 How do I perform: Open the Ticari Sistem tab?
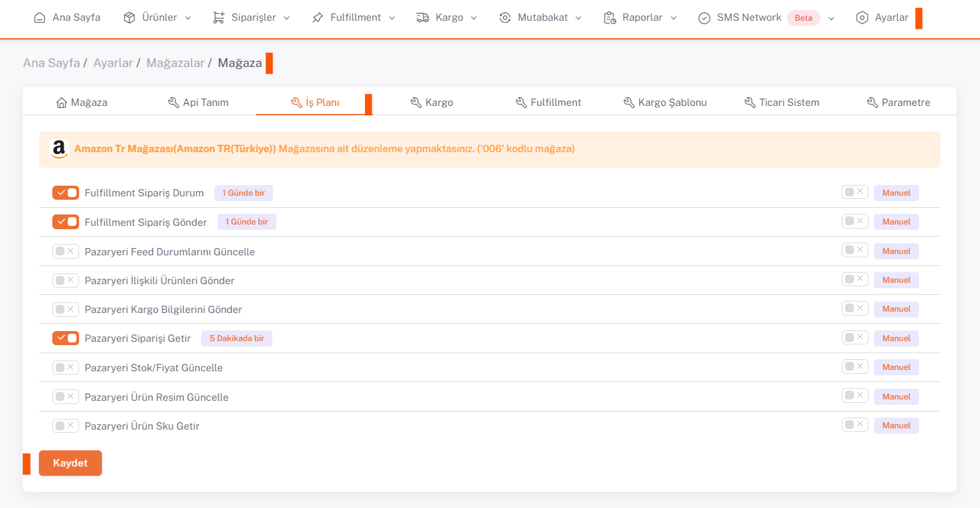pos(781,103)
